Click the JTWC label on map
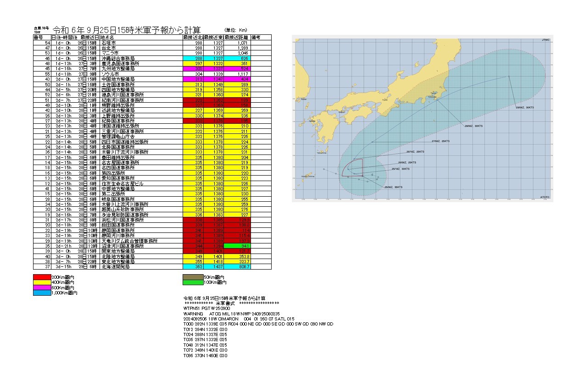 point(545,40)
